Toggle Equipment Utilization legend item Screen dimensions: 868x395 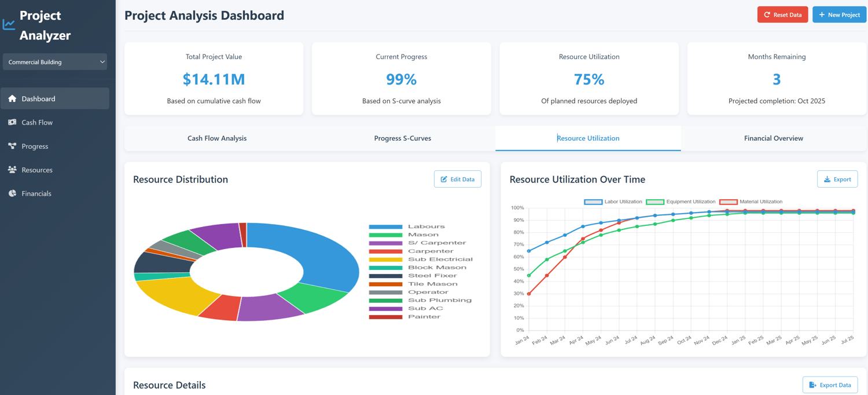[x=681, y=202]
